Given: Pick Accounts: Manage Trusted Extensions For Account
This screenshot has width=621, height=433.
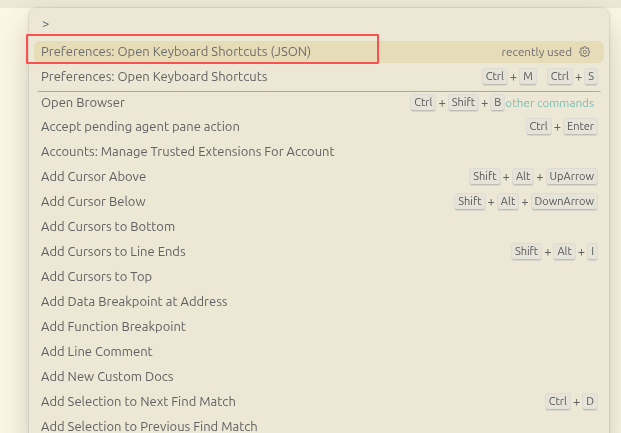Looking at the screenshot, I should click(319, 151).
